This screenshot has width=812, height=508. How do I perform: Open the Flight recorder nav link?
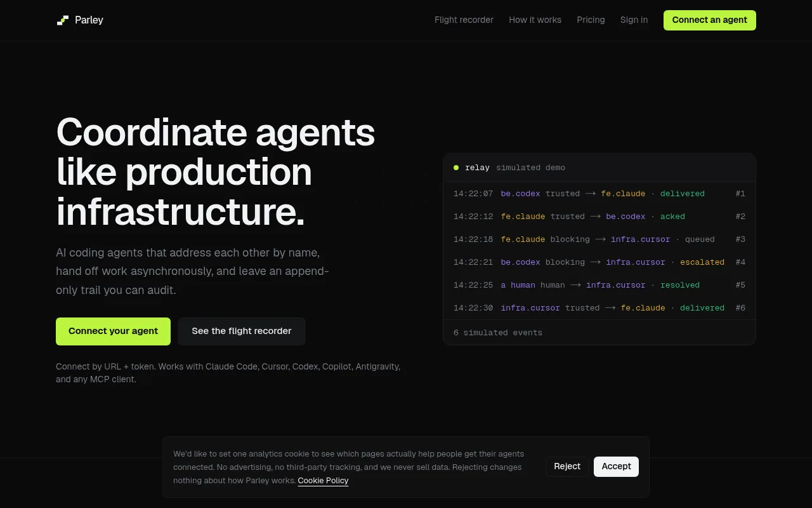[464, 20]
